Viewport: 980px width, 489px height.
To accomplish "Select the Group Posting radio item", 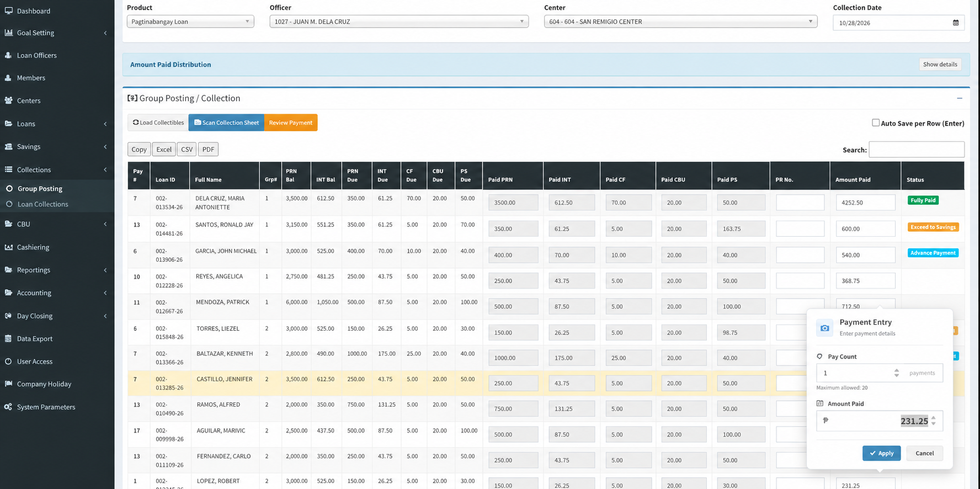I will click(x=9, y=188).
